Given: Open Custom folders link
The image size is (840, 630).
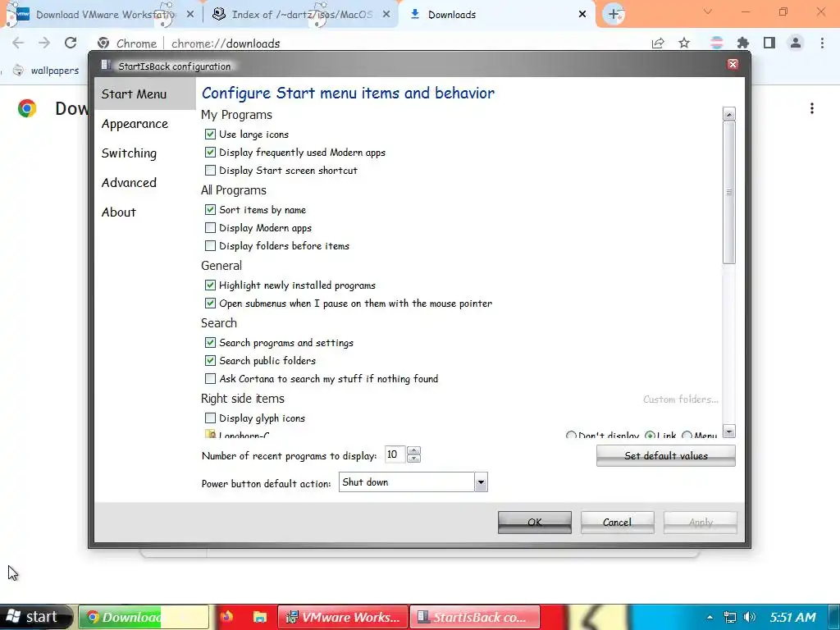Looking at the screenshot, I should point(680,399).
